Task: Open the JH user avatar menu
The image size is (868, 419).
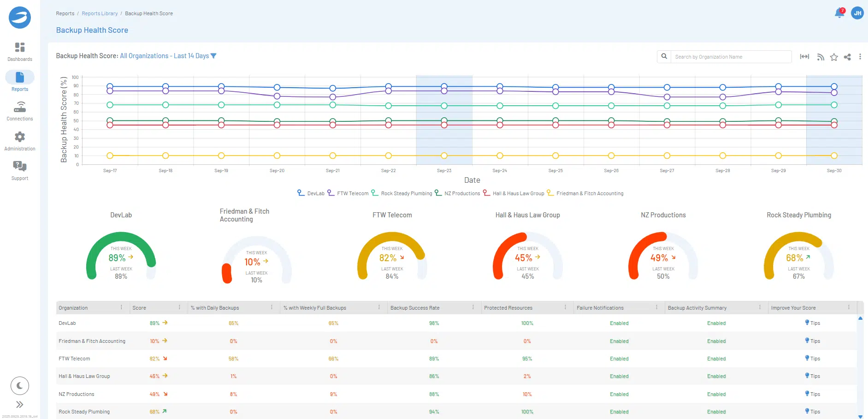Action: pyautogui.click(x=857, y=13)
